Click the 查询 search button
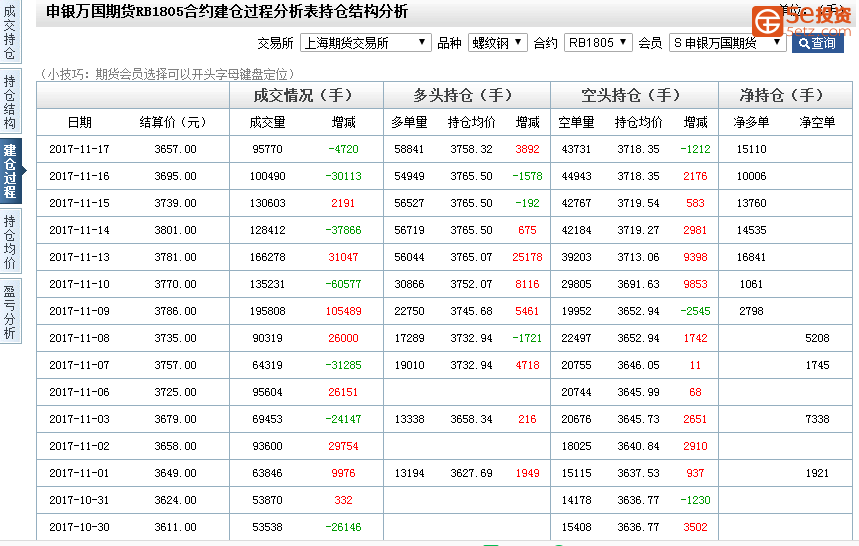This screenshot has height=546, width=859. (817, 43)
